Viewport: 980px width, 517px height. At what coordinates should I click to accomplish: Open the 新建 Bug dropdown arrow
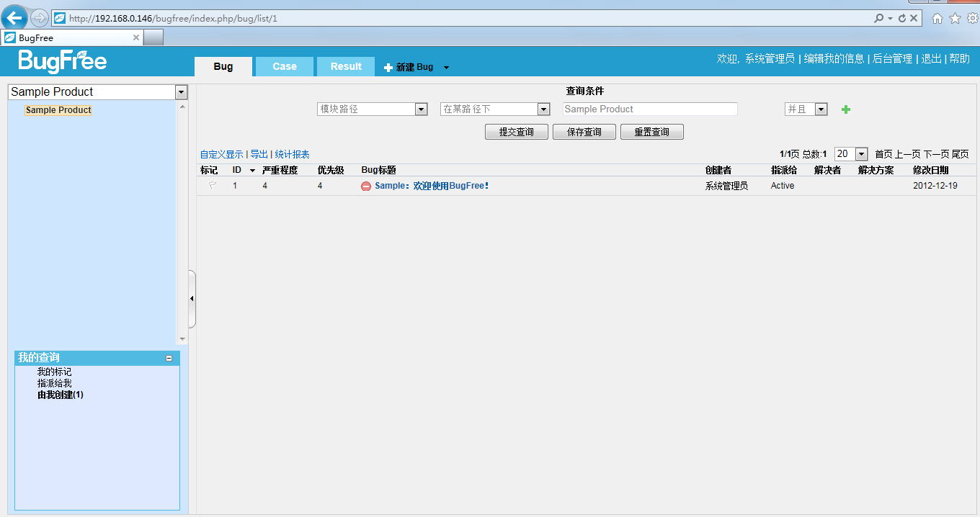[446, 68]
